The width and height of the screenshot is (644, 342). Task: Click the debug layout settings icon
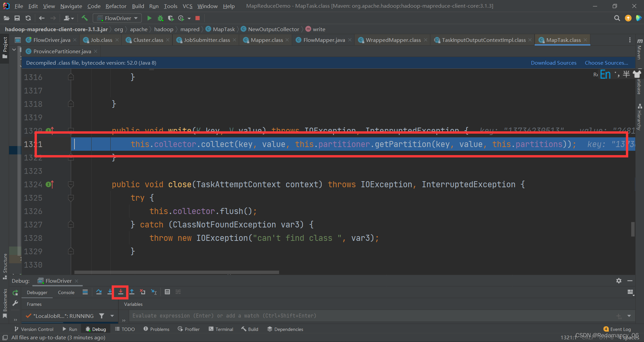(x=631, y=292)
